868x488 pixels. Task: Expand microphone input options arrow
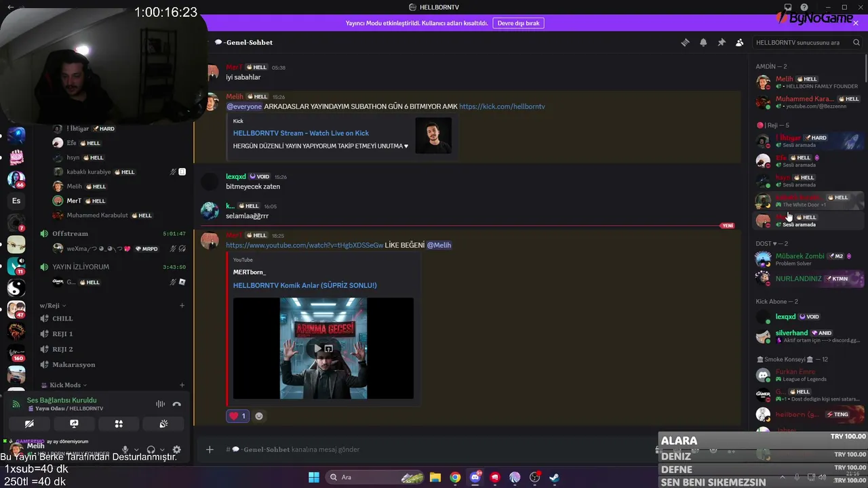[136, 449]
